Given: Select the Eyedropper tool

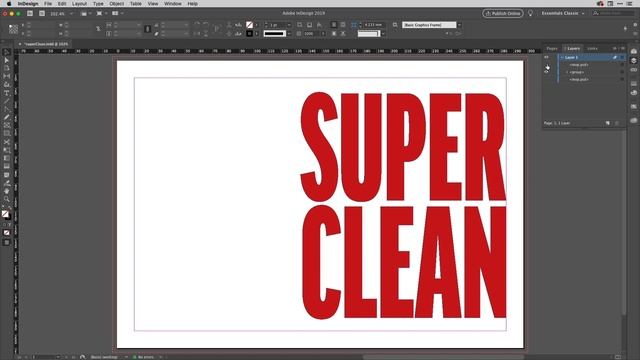Looking at the screenshot, I should click(x=7, y=183).
